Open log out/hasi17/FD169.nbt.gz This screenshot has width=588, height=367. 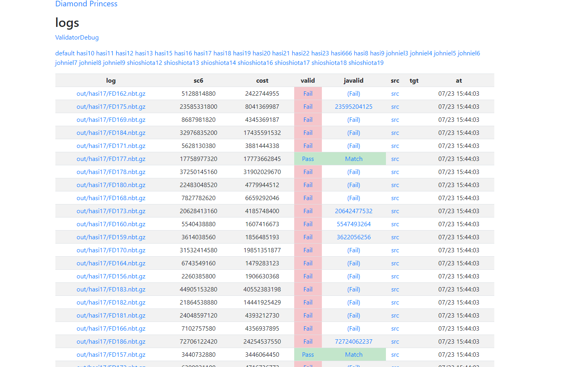(111, 120)
